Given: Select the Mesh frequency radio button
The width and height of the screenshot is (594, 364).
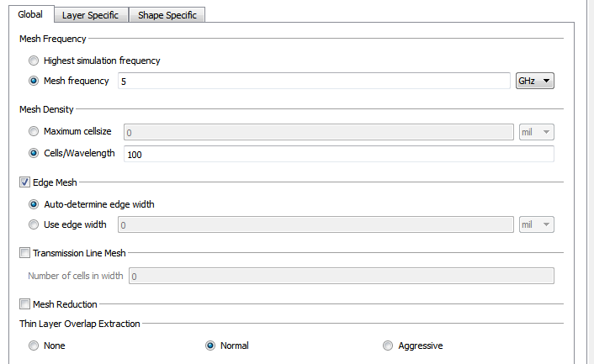Looking at the screenshot, I should point(34,82).
